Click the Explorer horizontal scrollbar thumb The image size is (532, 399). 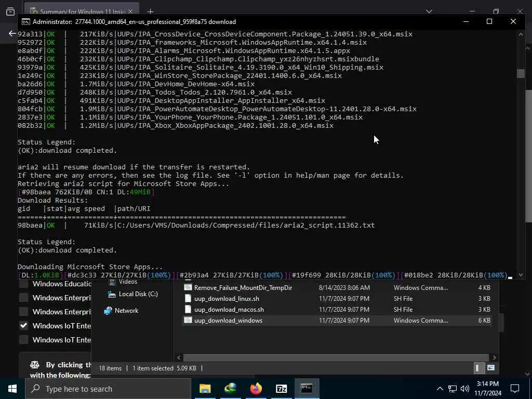(336, 357)
